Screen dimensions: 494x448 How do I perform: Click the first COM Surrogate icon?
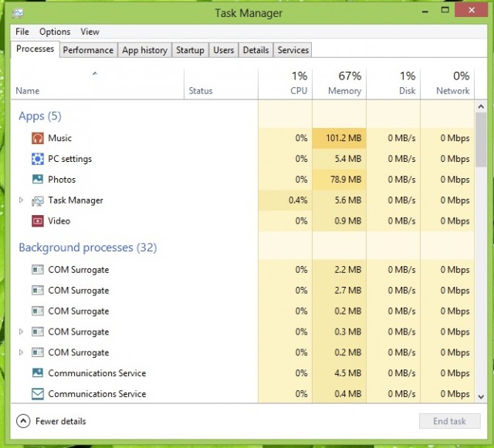(x=38, y=270)
